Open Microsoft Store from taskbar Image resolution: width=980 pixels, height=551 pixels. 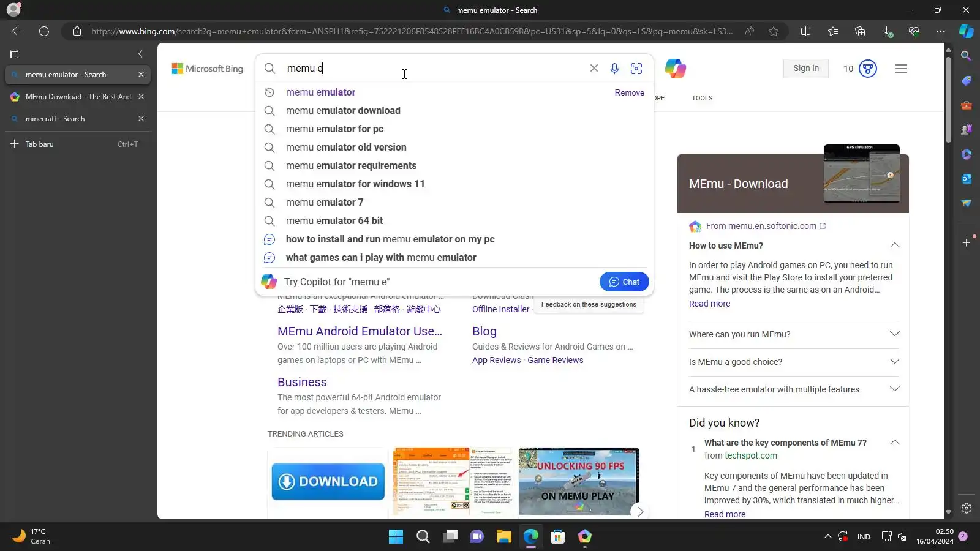coord(558,537)
